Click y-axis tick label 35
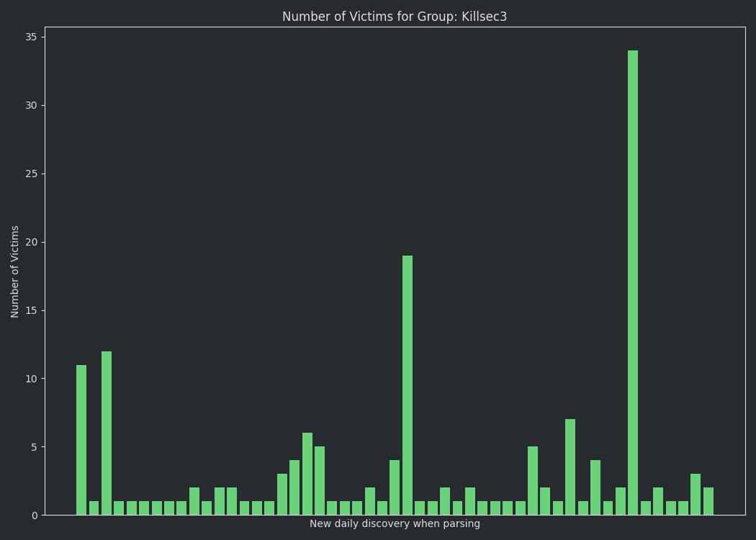The image size is (756, 540). (32, 37)
